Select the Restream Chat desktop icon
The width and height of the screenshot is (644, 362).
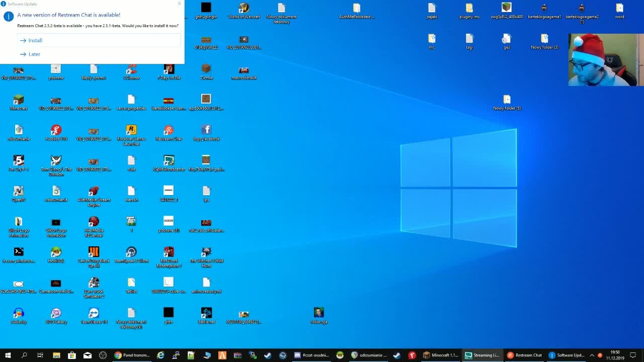(x=169, y=133)
